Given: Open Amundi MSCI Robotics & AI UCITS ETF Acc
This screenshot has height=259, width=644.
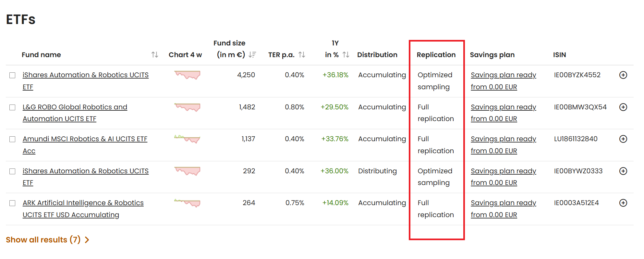Looking at the screenshot, I should click(85, 145).
